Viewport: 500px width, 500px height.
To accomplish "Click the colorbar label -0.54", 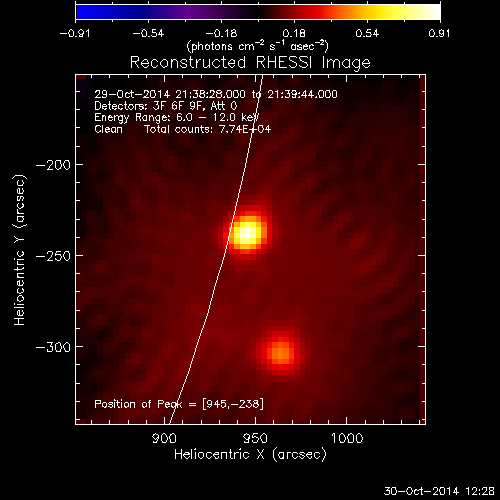I will tap(148, 33).
